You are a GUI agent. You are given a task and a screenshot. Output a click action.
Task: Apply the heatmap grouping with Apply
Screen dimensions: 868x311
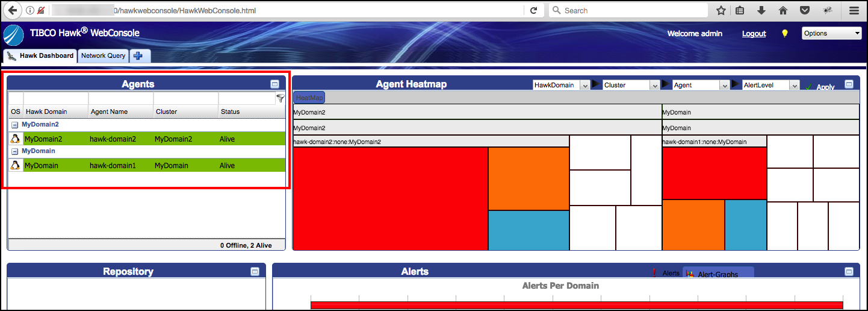pos(825,87)
